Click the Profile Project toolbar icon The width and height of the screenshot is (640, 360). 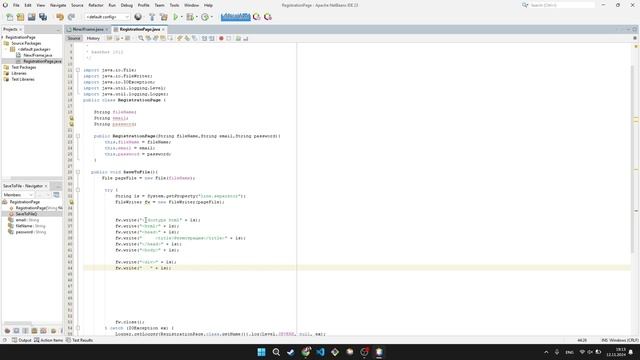205,17
